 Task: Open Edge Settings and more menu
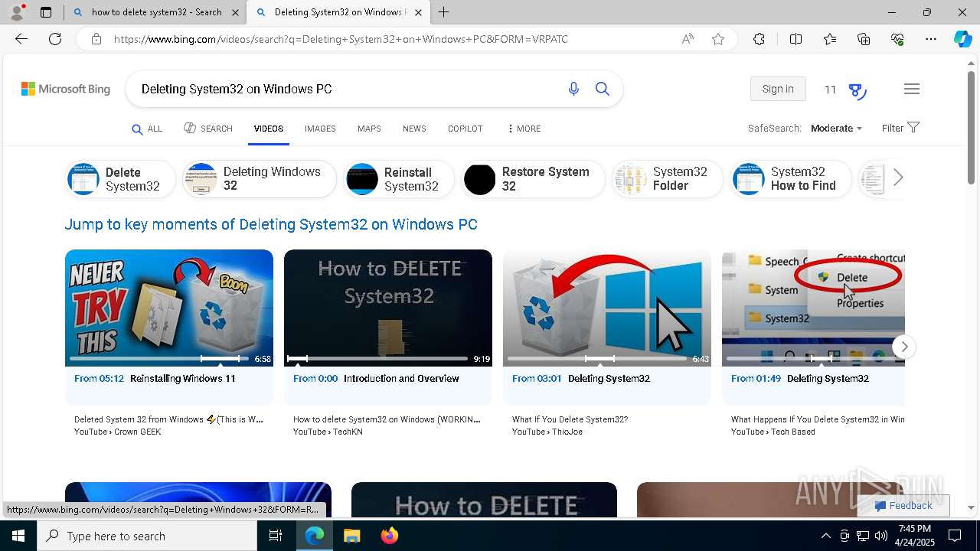(x=931, y=39)
